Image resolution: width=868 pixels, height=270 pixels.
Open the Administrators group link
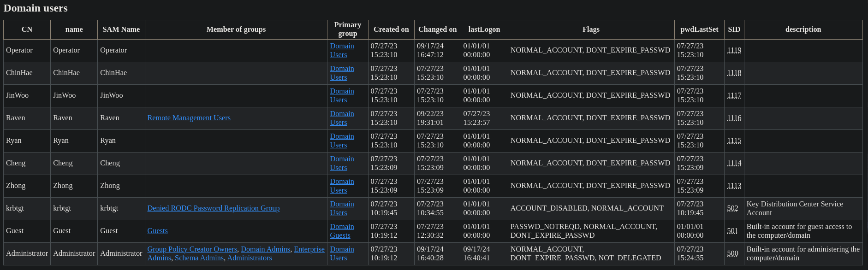[250, 258]
